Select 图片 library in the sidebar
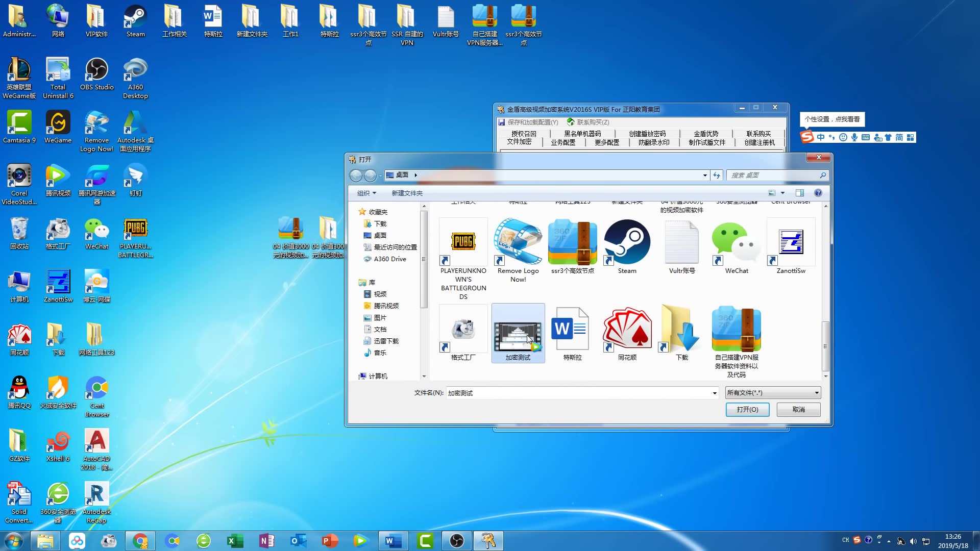 (380, 318)
